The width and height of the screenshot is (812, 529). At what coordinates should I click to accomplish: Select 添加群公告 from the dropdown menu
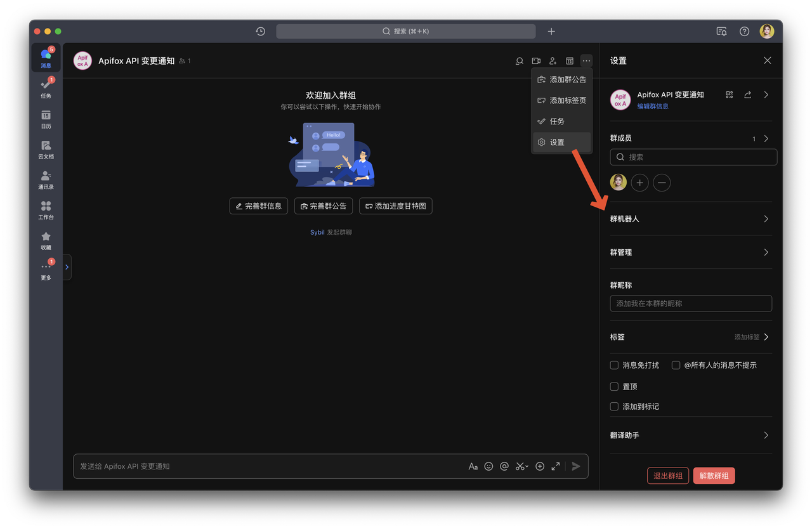[562, 80]
